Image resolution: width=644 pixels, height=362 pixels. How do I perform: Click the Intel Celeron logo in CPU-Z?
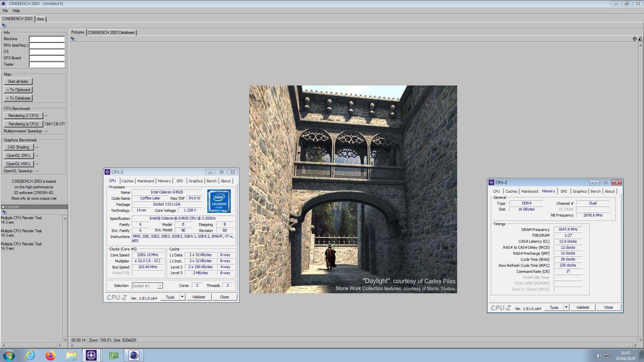219,201
